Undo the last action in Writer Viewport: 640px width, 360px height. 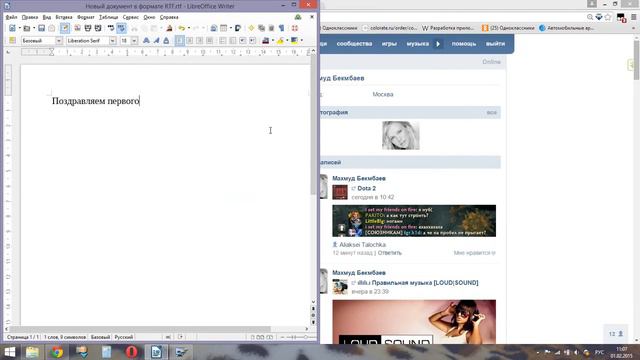pos(182,28)
